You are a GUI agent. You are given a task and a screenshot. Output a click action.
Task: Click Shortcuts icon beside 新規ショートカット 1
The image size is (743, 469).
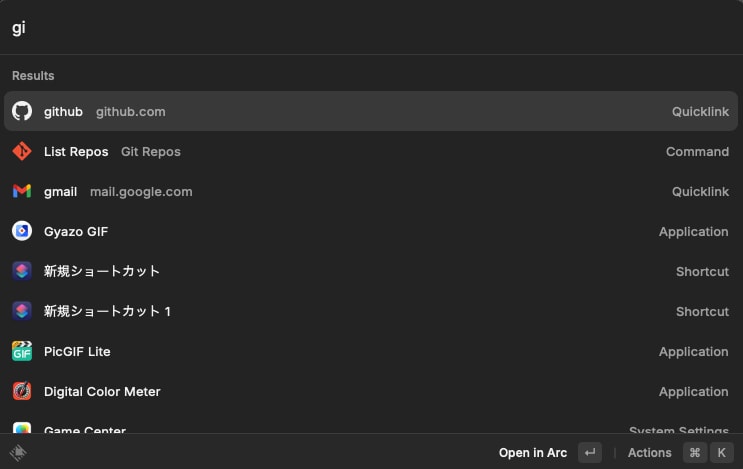22,311
